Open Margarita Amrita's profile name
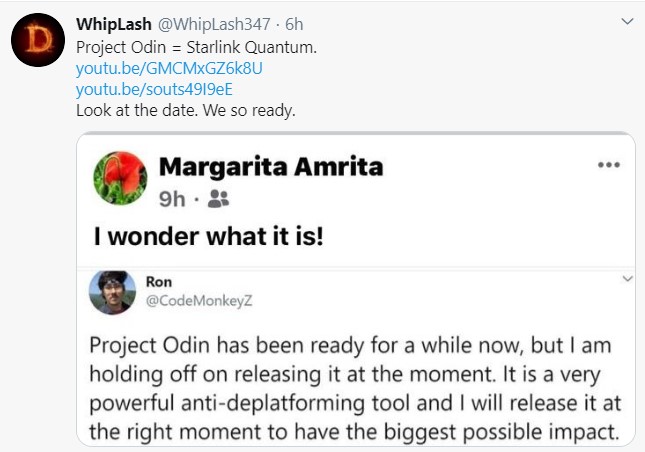 coord(270,166)
